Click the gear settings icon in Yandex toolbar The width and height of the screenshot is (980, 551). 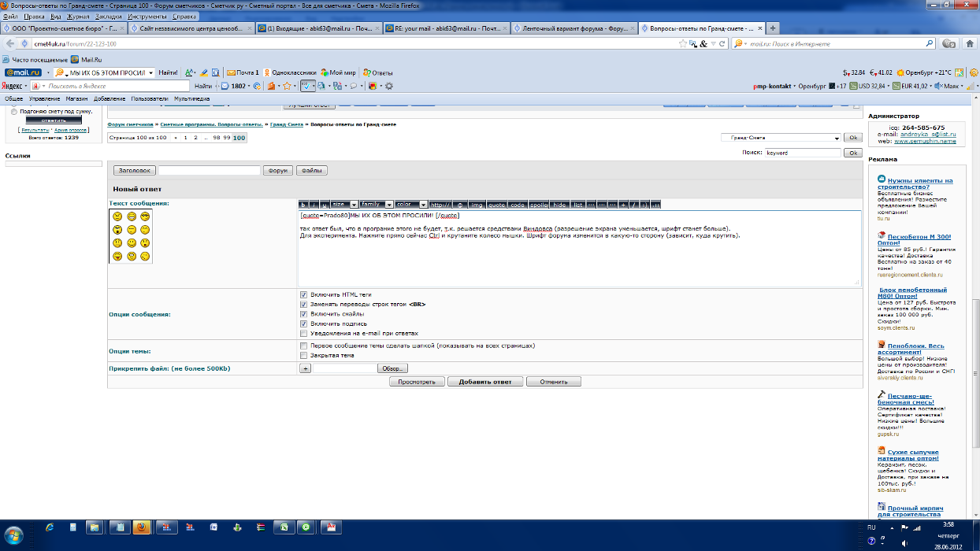pyautogui.click(x=388, y=86)
